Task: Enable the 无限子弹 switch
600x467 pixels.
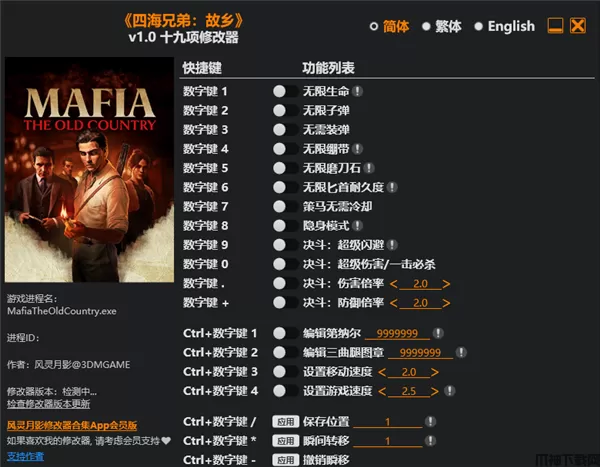Action: point(285,110)
